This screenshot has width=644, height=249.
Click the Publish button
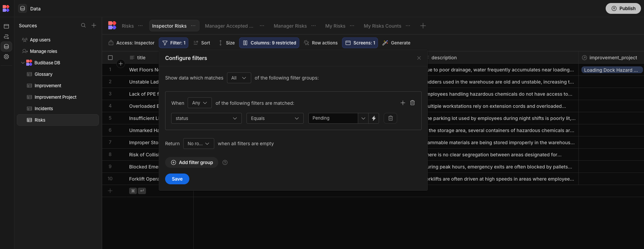point(623,8)
